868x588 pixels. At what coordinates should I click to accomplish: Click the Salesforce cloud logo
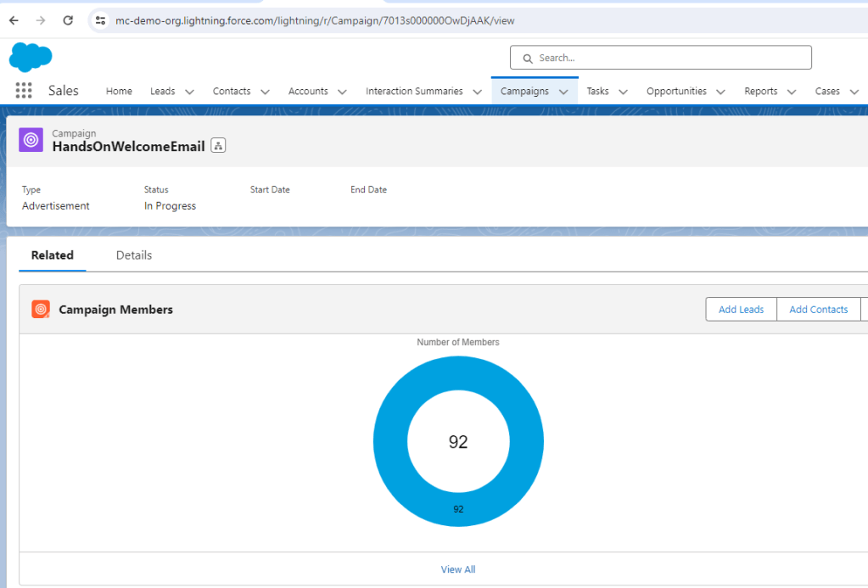[x=31, y=57]
